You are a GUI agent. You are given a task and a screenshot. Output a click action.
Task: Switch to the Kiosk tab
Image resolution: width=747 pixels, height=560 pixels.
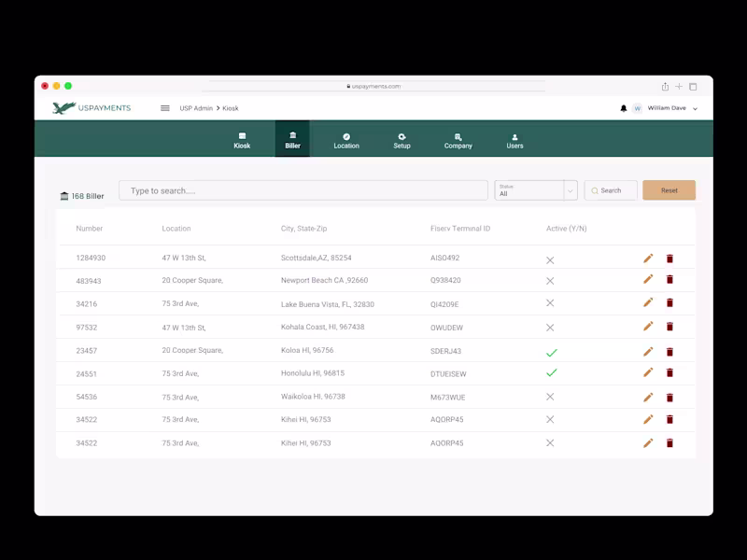[242, 141]
